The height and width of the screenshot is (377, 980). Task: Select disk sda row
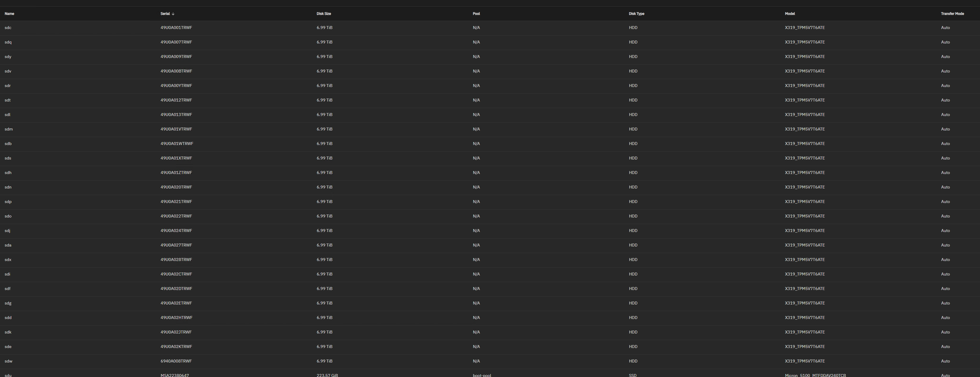[8, 245]
